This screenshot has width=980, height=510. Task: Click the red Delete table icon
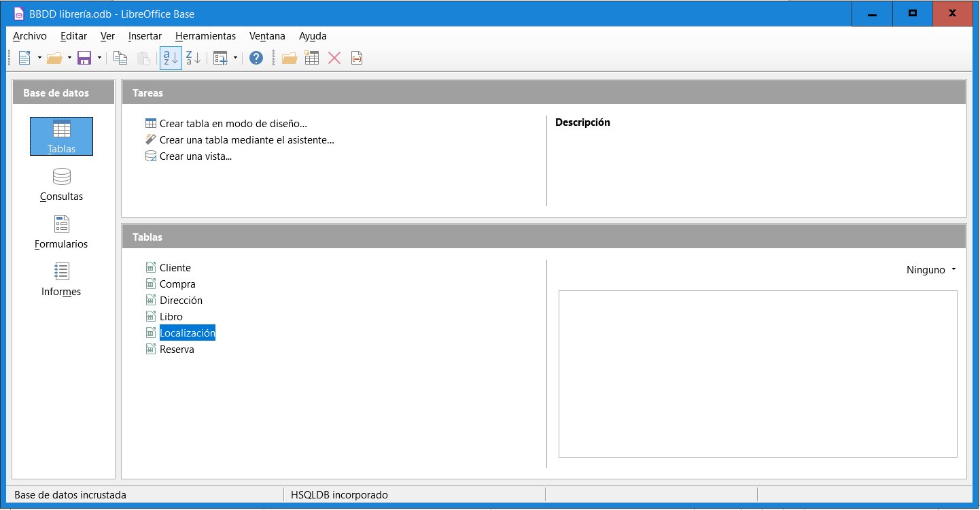point(334,58)
